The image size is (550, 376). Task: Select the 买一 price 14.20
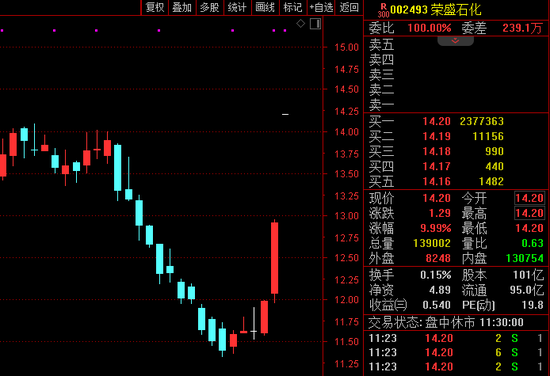pos(436,121)
